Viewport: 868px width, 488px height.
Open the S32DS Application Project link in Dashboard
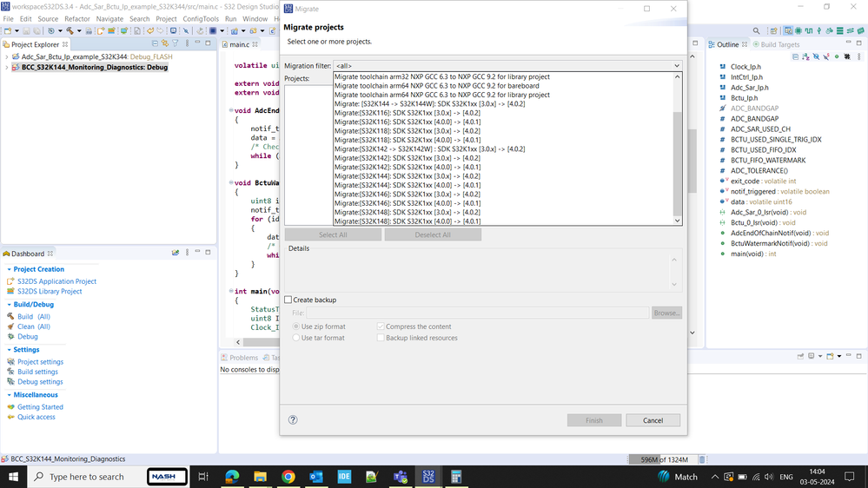click(x=56, y=281)
